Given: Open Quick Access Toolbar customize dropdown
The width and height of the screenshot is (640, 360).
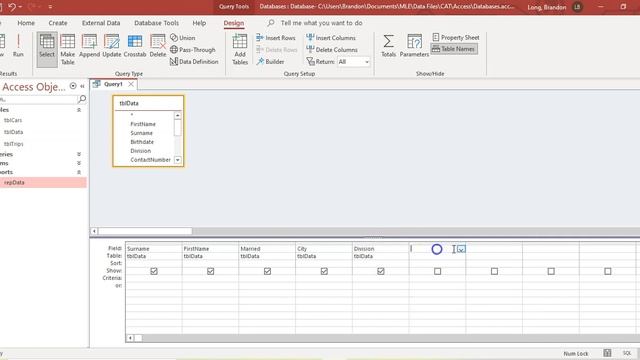Looking at the screenshot, I should tap(50, 7).
